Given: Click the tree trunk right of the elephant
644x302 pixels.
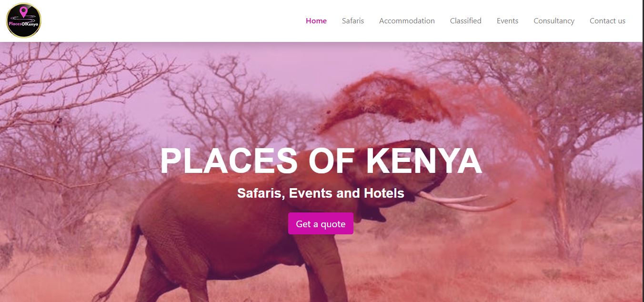Looking at the screenshot, I should coord(562,210).
